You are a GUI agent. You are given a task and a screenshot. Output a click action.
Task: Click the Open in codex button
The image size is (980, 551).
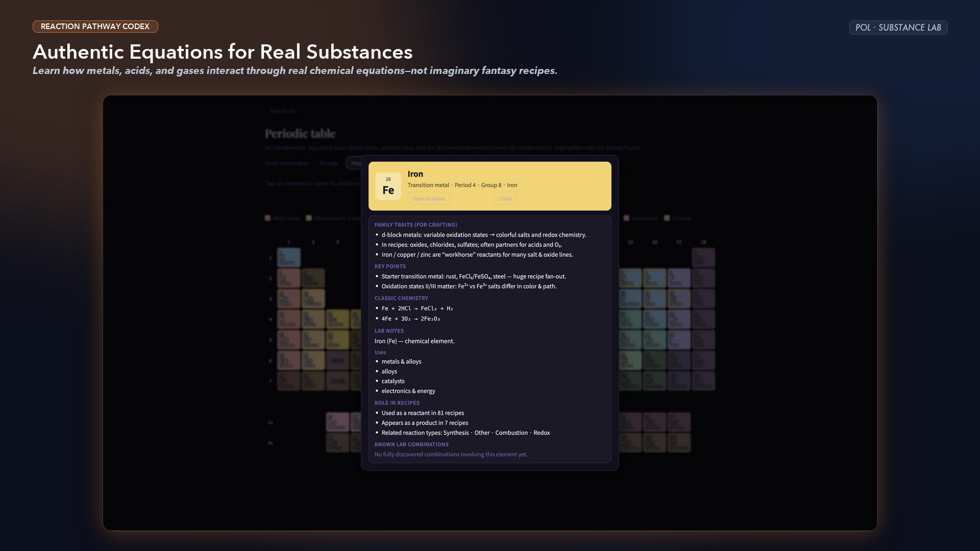point(429,199)
